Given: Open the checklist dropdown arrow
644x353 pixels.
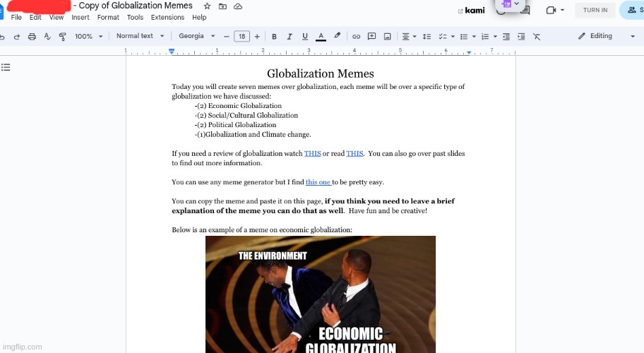Looking at the screenshot, I should pyautogui.click(x=453, y=37).
